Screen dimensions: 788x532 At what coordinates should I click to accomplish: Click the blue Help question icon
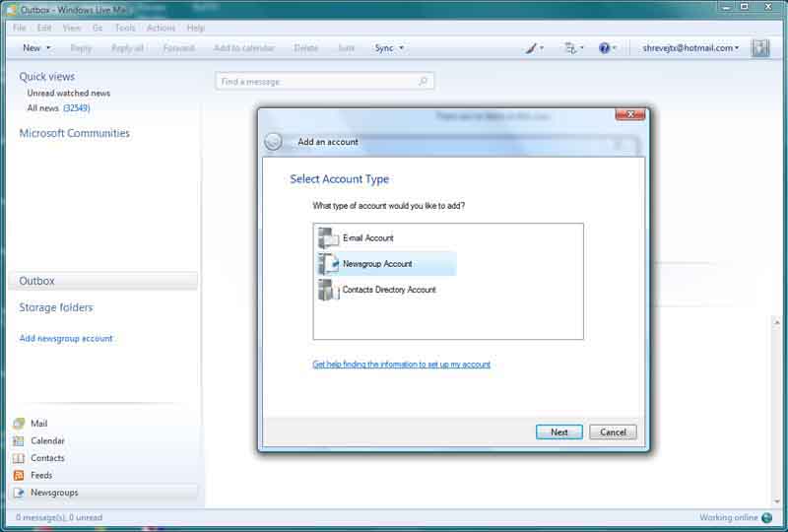pyautogui.click(x=604, y=48)
